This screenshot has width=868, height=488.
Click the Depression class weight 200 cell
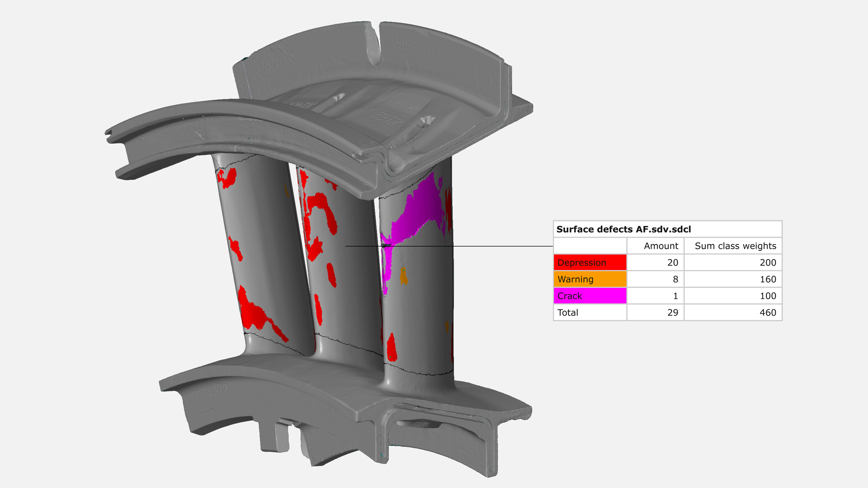coord(767,263)
